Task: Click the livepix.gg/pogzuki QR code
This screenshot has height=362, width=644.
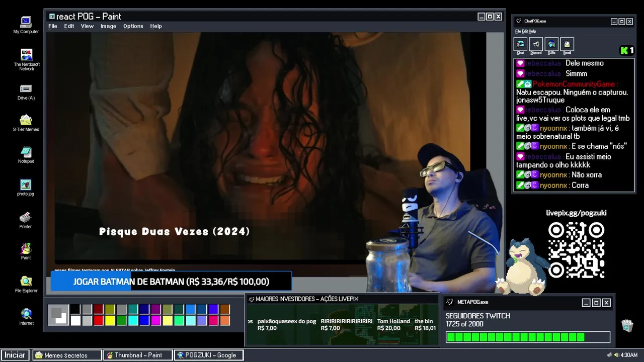Action: pyautogui.click(x=576, y=250)
